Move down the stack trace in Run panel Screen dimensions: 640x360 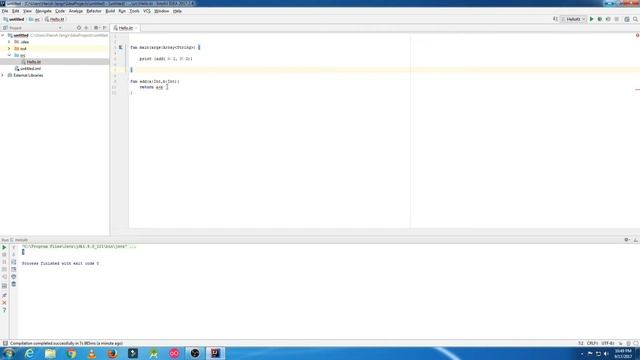pos(13,255)
